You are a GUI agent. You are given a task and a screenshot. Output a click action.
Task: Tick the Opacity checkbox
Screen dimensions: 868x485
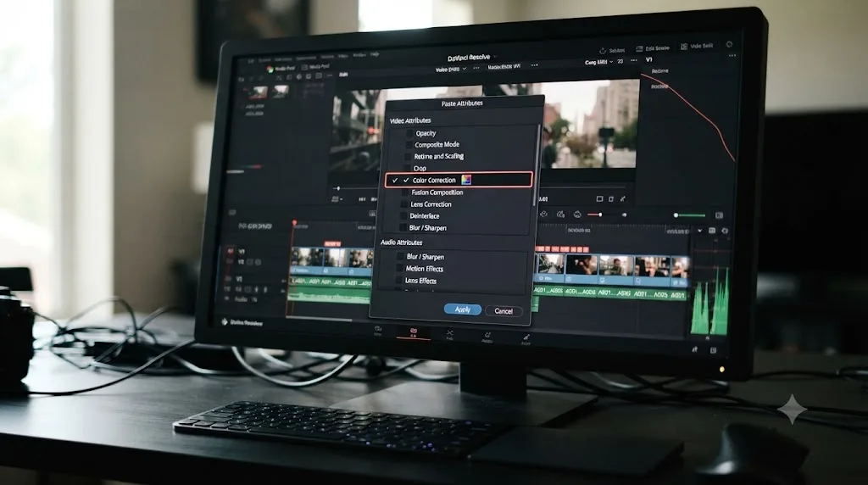[409, 133]
